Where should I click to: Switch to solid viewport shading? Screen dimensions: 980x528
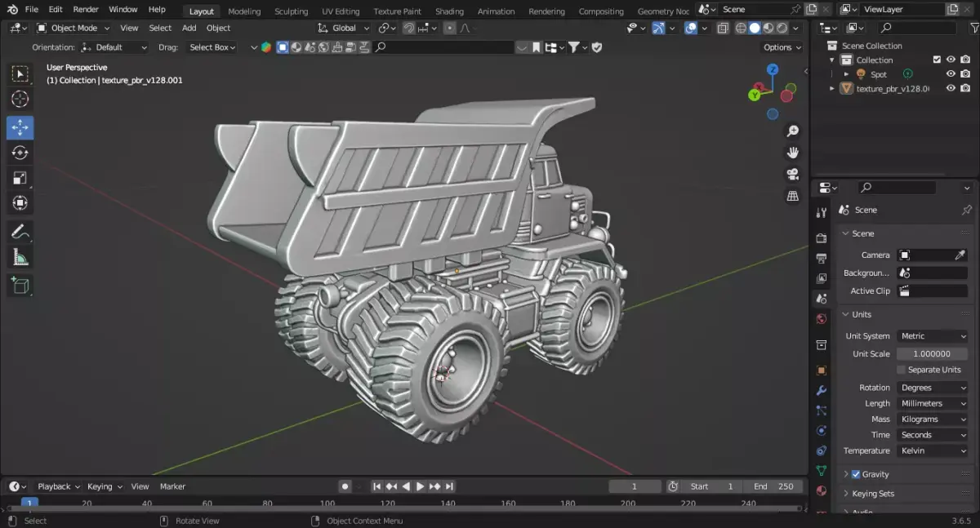(x=755, y=28)
